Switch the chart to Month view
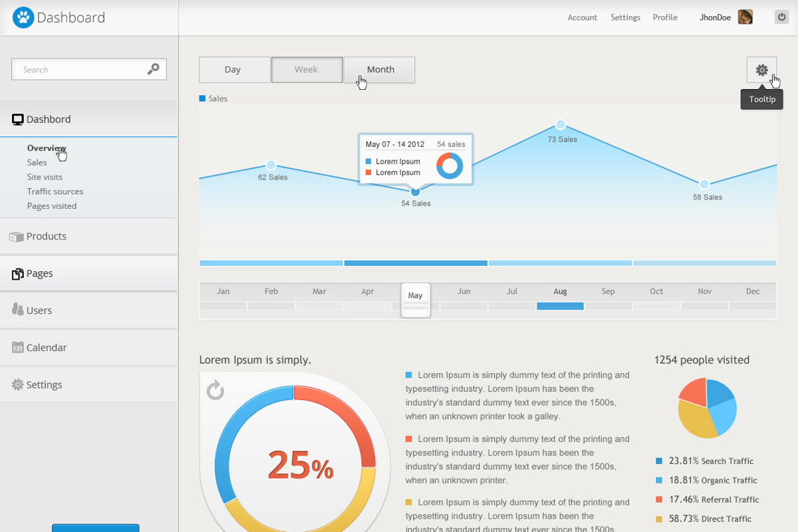Screen dimensions: 798x532 click(x=380, y=70)
